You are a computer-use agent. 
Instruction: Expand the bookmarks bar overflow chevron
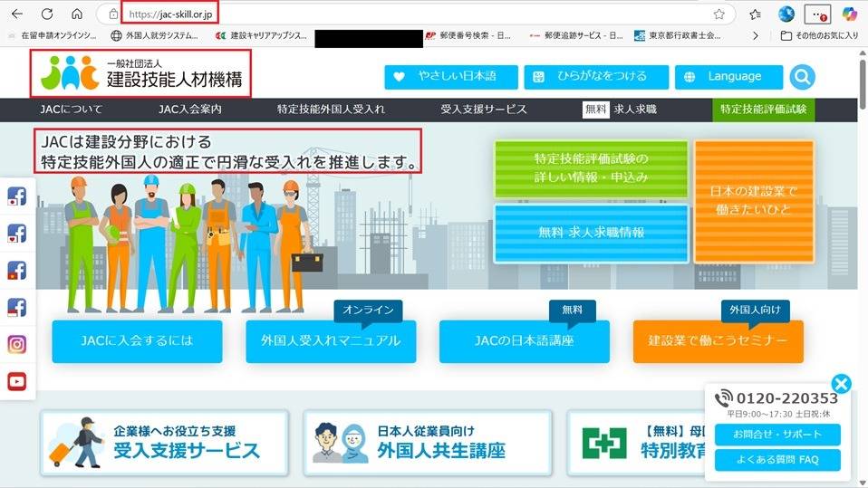[757, 36]
